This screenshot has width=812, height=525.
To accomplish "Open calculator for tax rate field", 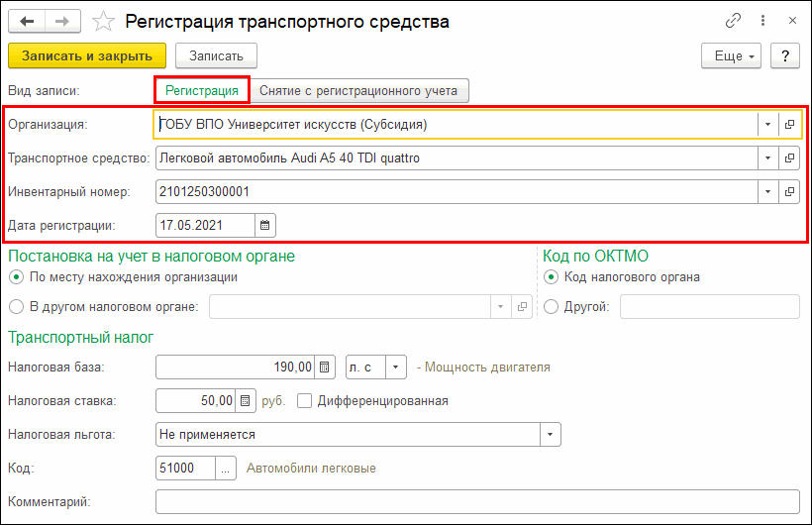I will coord(247,401).
